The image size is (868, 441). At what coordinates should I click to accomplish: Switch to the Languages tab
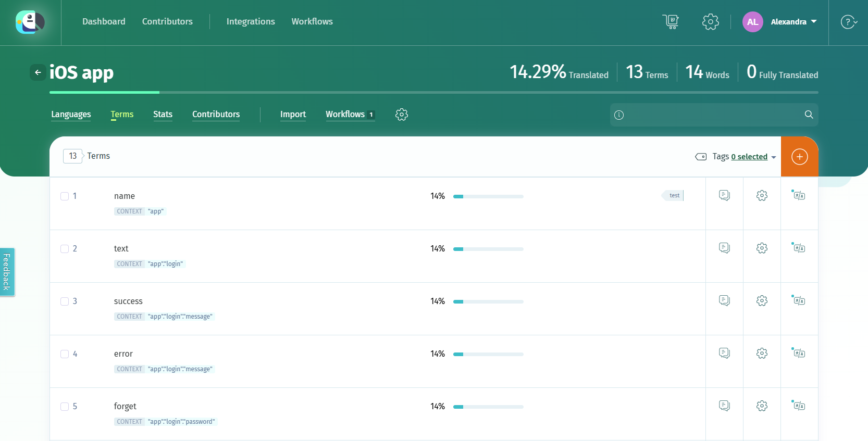click(71, 115)
